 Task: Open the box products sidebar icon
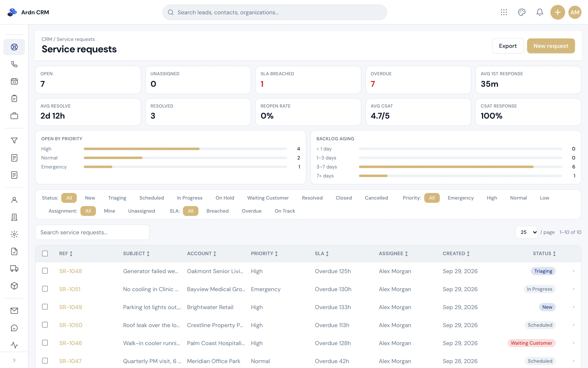click(14, 286)
